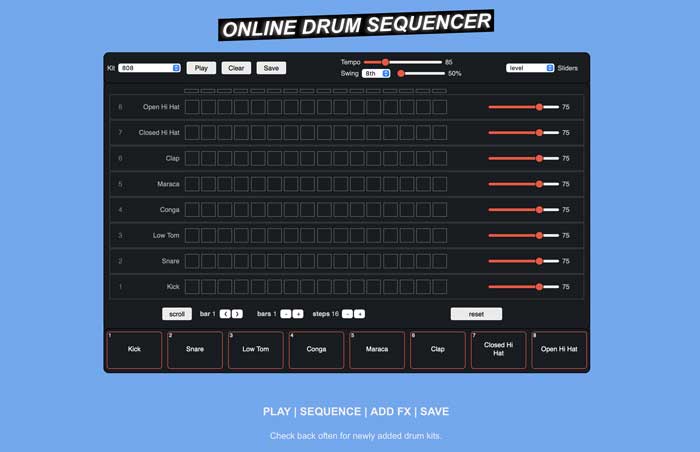Screen dimensions: 700x452
Task: Expand the Swing 8th dropdown
Action: pos(376,73)
